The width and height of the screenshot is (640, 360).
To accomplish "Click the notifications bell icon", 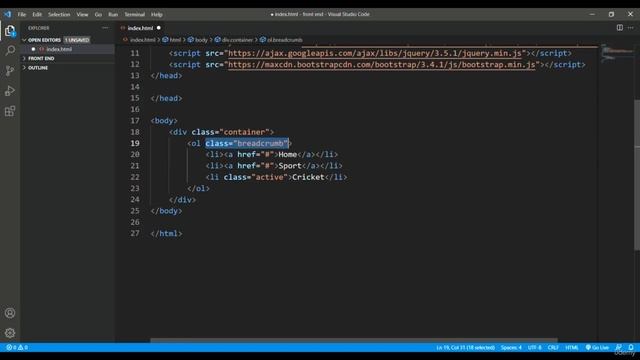I will [x=631, y=347].
